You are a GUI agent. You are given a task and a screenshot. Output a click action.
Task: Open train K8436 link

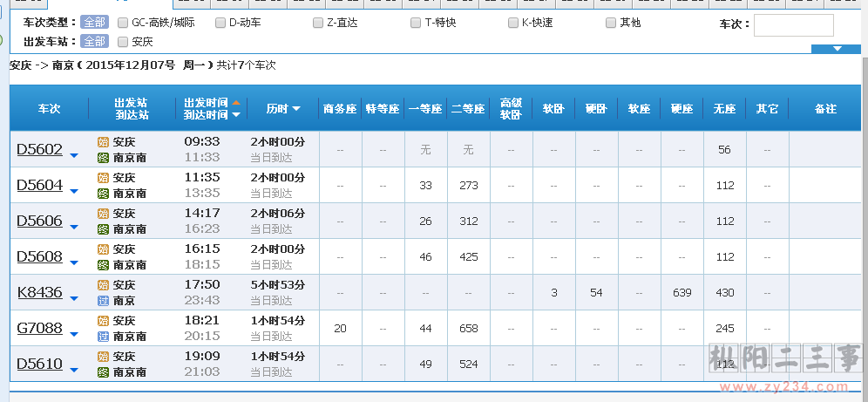tap(40, 292)
